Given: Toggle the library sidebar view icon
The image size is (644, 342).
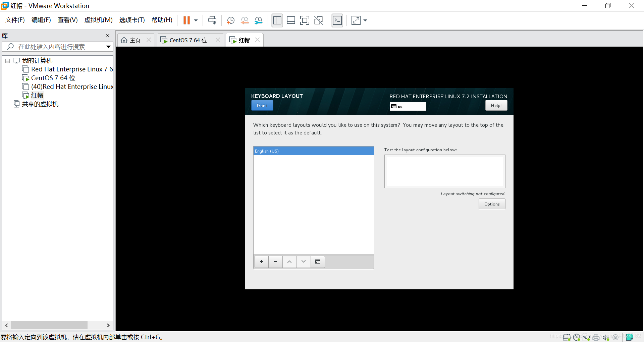Looking at the screenshot, I should (277, 20).
